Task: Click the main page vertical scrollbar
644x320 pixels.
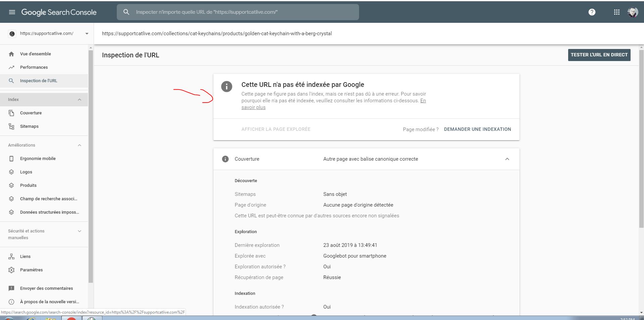Action: (x=641, y=139)
